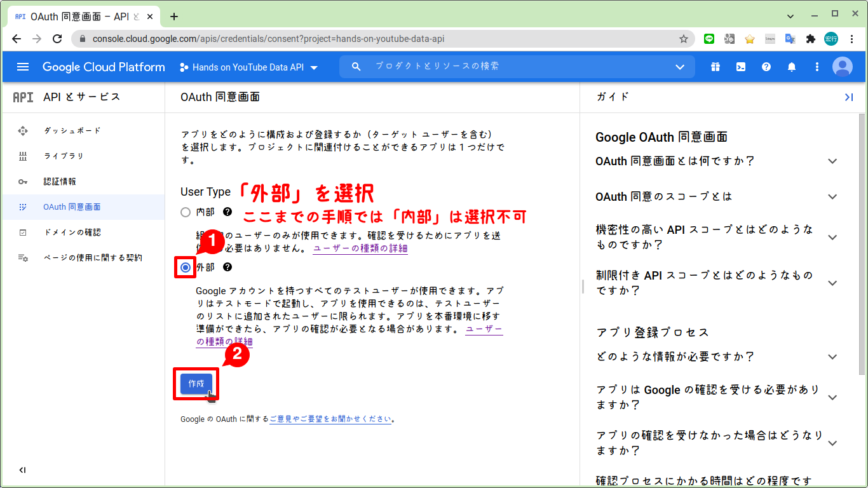Open the help icon in the top bar
868x488 pixels.
click(766, 66)
